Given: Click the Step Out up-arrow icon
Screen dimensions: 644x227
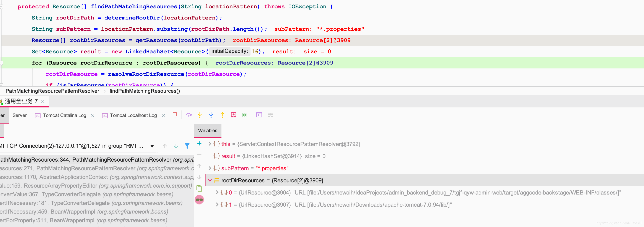Looking at the screenshot, I should coord(222,115).
